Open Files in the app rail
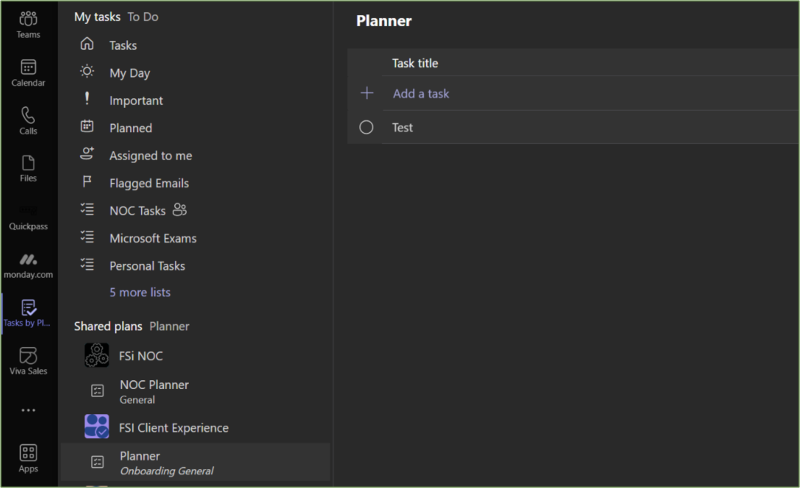 28,168
